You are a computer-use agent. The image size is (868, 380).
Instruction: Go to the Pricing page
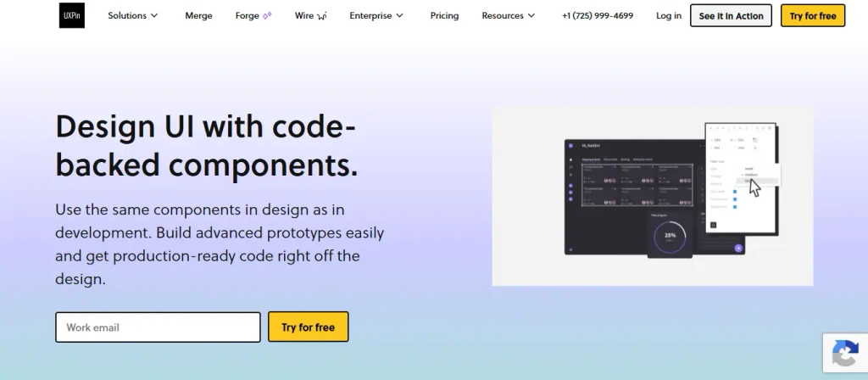click(444, 15)
